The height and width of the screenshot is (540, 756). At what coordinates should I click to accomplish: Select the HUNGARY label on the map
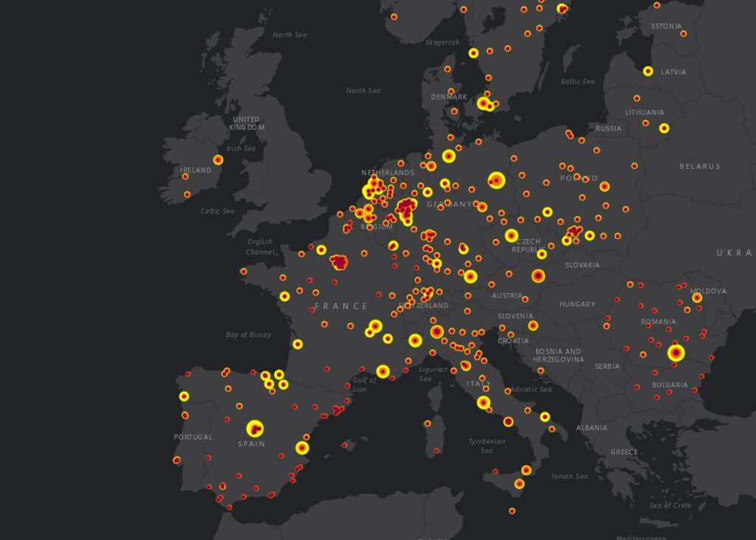point(577,304)
